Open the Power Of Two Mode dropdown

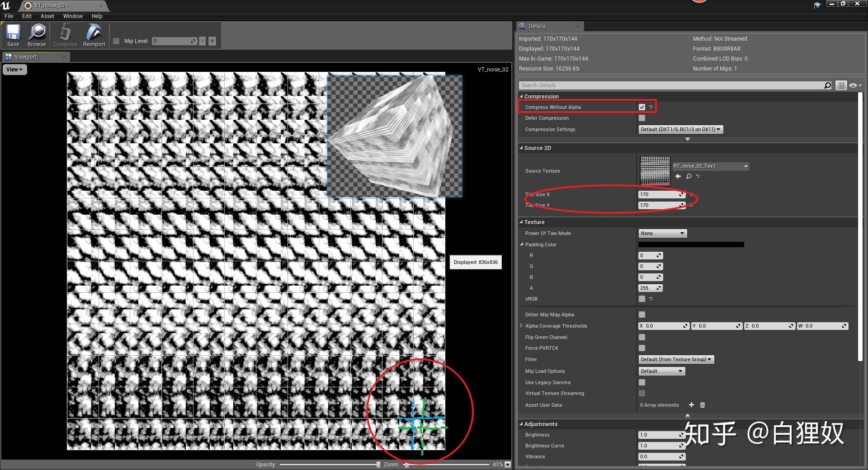tap(662, 233)
